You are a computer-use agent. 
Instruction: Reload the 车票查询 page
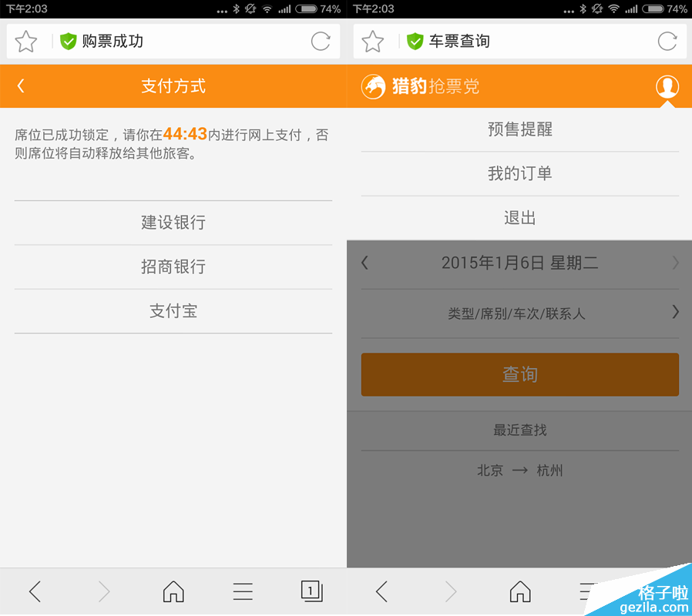[667, 42]
